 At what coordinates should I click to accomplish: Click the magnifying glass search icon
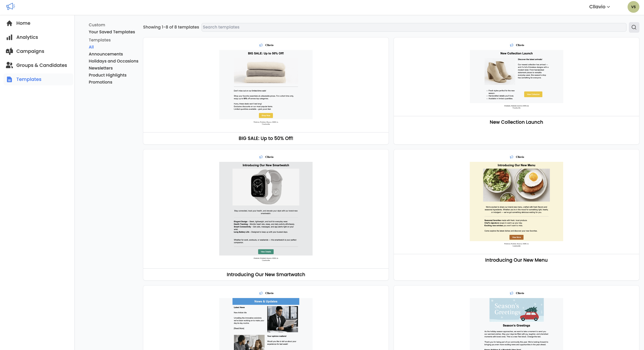point(634,27)
